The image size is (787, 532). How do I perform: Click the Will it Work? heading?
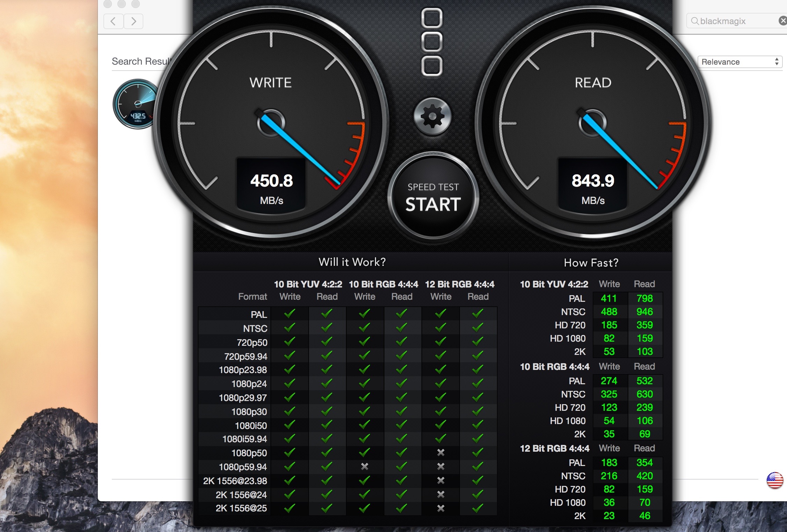(352, 262)
